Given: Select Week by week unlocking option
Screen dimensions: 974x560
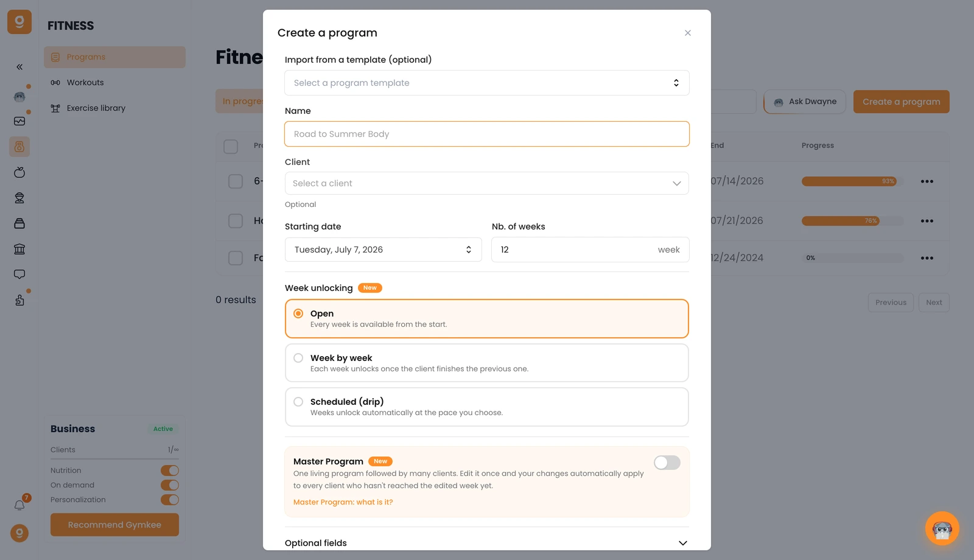Looking at the screenshot, I should pos(487,363).
